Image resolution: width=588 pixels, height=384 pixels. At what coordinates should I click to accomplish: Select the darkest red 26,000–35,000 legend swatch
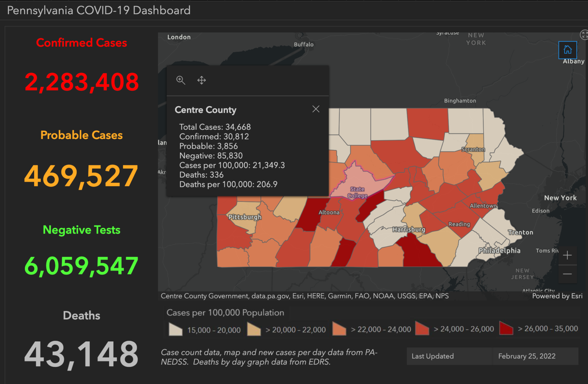click(x=506, y=329)
